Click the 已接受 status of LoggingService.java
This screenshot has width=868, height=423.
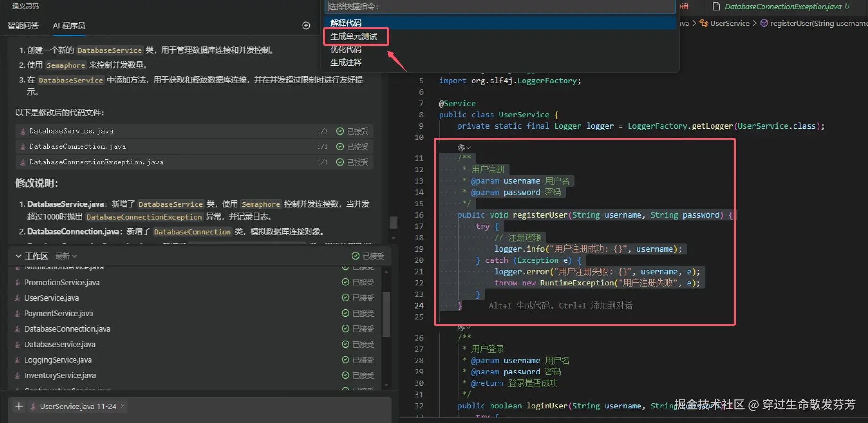click(363, 360)
